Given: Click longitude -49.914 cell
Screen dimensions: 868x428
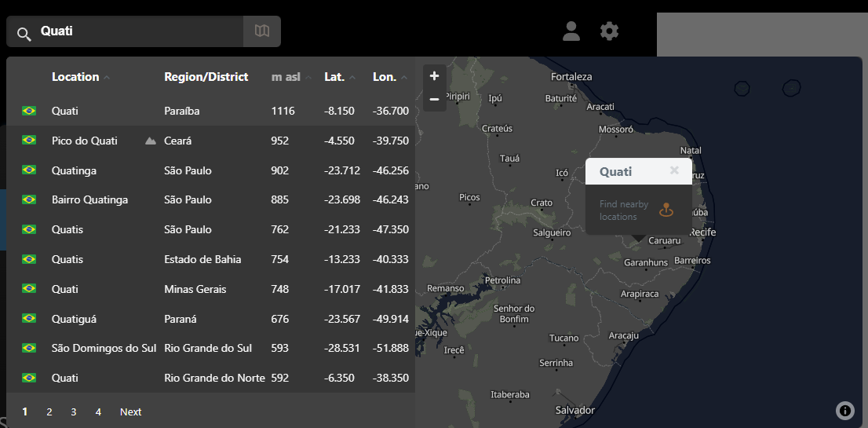Looking at the screenshot, I should [x=391, y=320].
